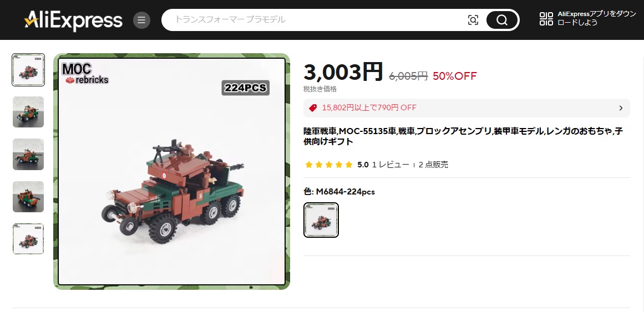The image size is (644, 312).
Task: Select the third product thumbnail
Action: tap(28, 155)
